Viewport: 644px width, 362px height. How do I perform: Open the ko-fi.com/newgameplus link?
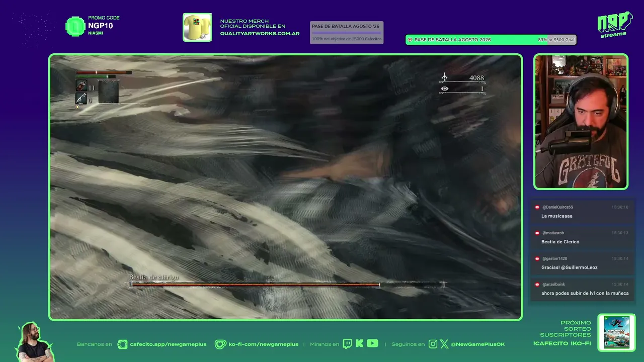[263, 344]
